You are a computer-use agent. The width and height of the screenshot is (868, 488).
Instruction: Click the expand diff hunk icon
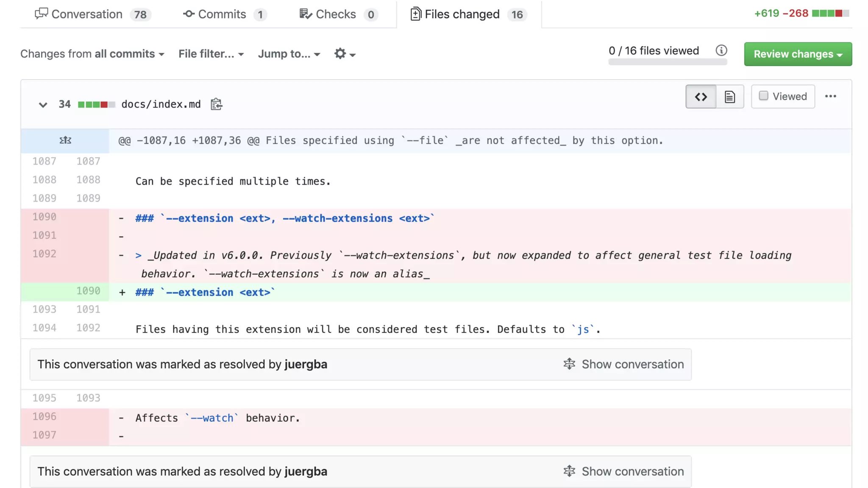(x=65, y=140)
